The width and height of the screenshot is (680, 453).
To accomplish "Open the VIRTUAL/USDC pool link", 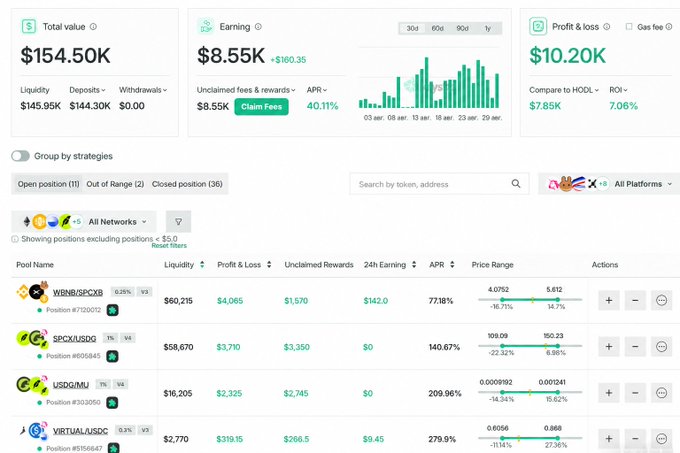I will tap(80, 431).
